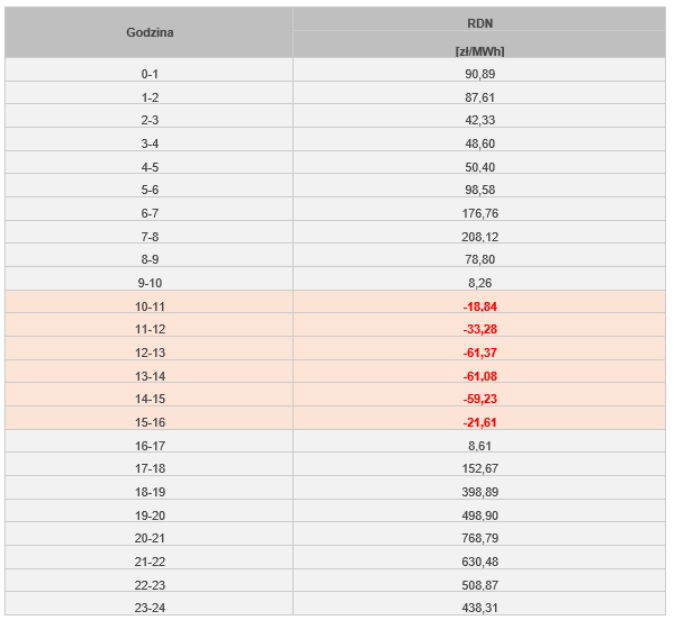This screenshot has height=620, width=673.
Task: Click the 152,67 price cell
Action: coord(480,467)
